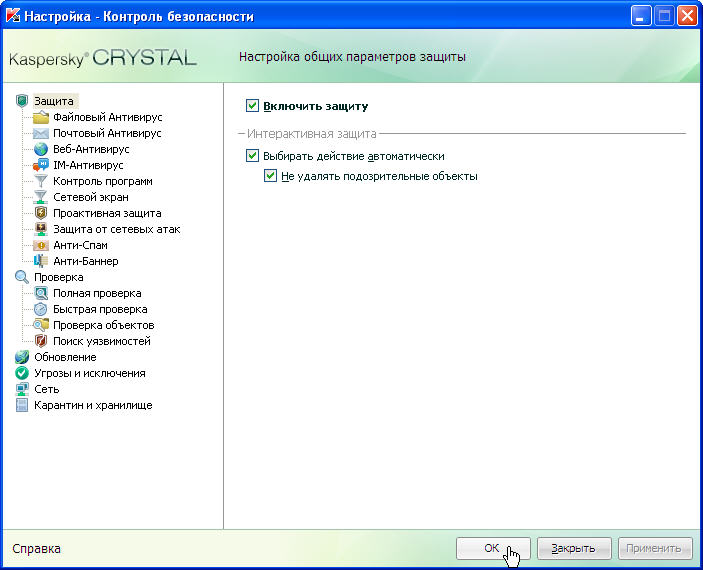
Task: Click the clock icon for Быстрая проверка
Action: [x=40, y=309]
